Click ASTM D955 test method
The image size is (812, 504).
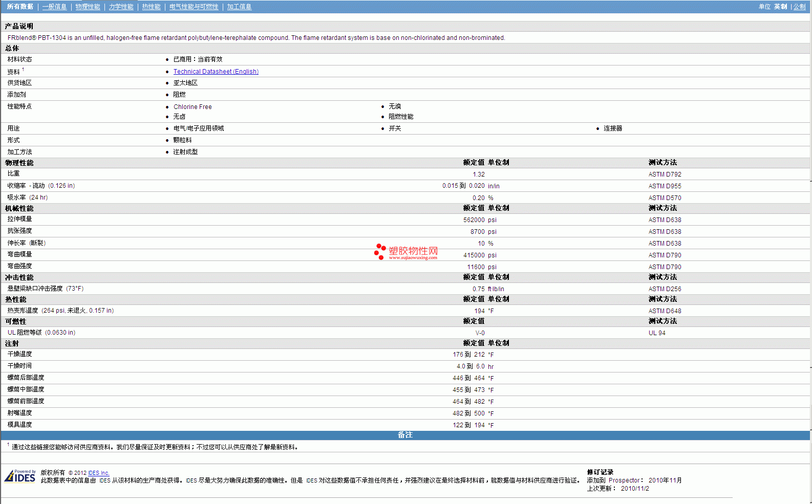665,186
